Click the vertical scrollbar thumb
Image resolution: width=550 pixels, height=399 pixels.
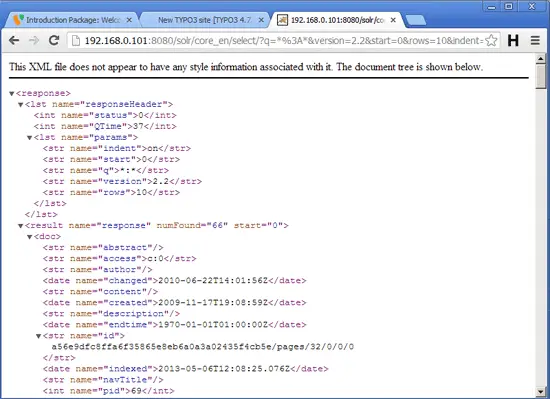[541, 76]
